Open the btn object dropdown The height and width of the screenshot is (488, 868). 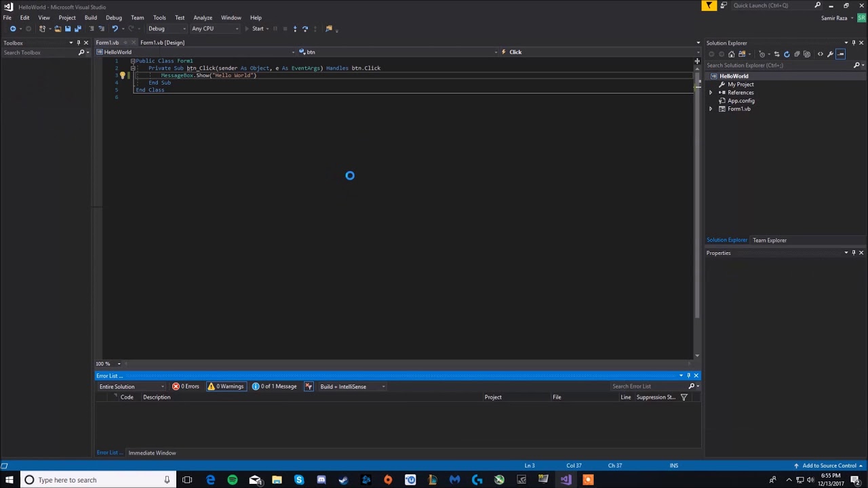click(398, 52)
